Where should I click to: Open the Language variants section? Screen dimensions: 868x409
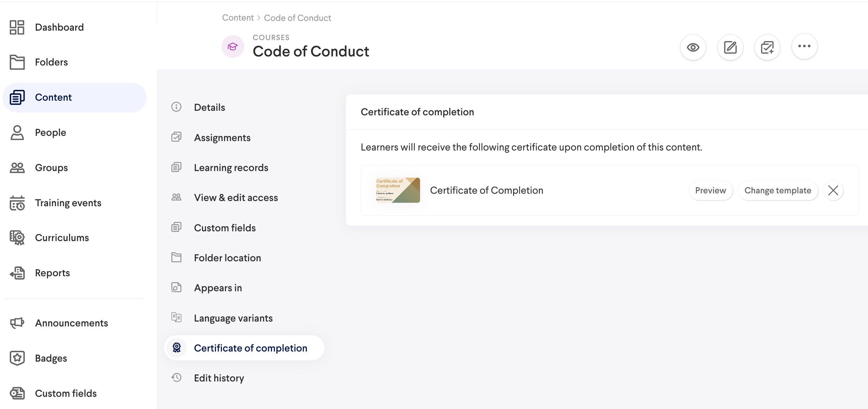233,318
